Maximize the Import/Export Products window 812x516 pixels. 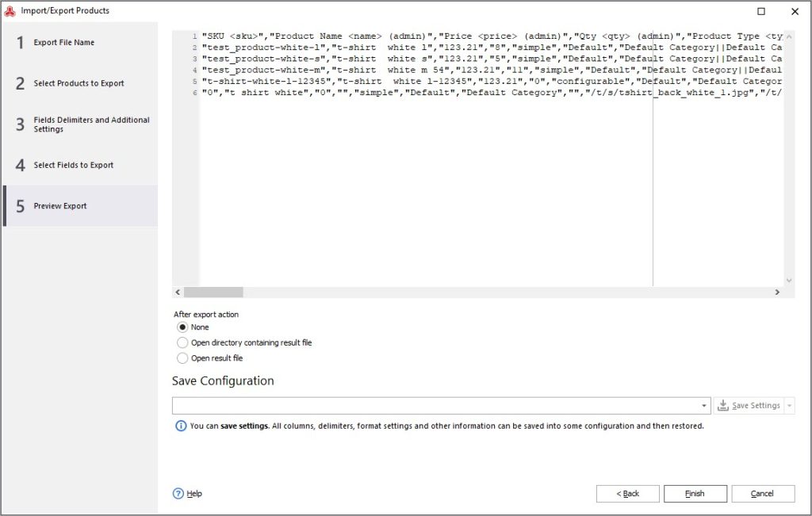point(761,11)
